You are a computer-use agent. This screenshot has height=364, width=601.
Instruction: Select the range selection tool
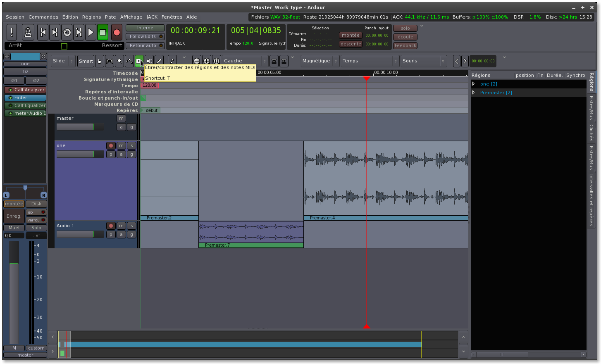point(110,61)
